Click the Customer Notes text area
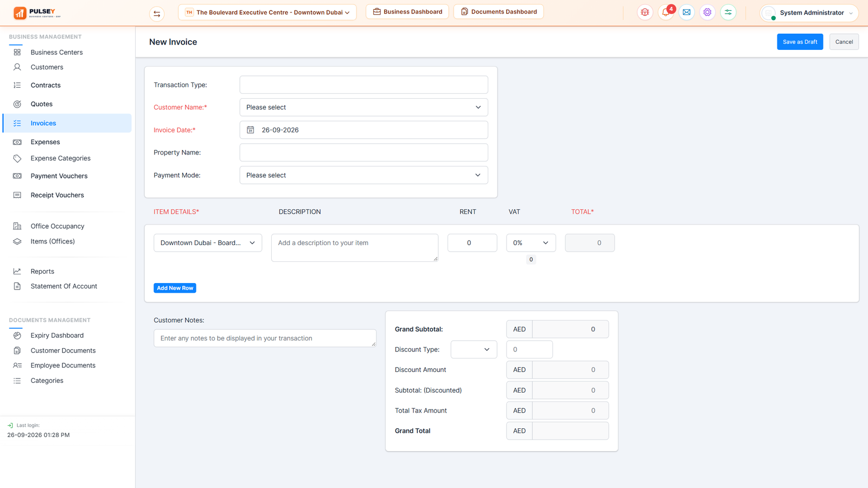868x488 pixels. (265, 338)
